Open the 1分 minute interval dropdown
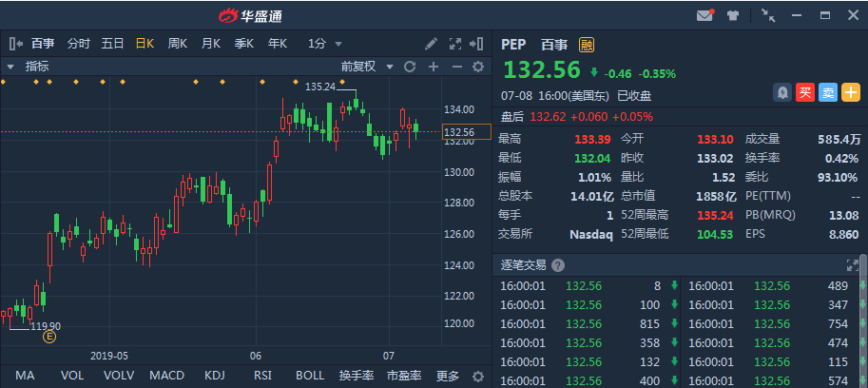Image resolution: width=868 pixels, height=388 pixels. [325, 44]
